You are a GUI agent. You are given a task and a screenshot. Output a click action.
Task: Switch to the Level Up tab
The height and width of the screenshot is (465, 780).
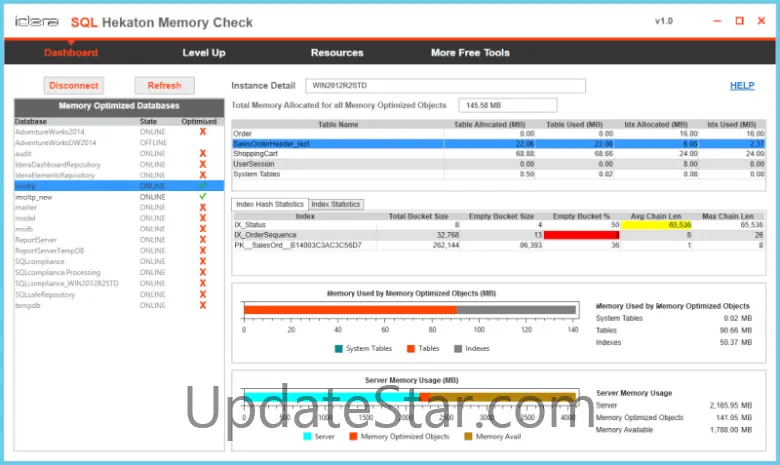click(x=203, y=53)
